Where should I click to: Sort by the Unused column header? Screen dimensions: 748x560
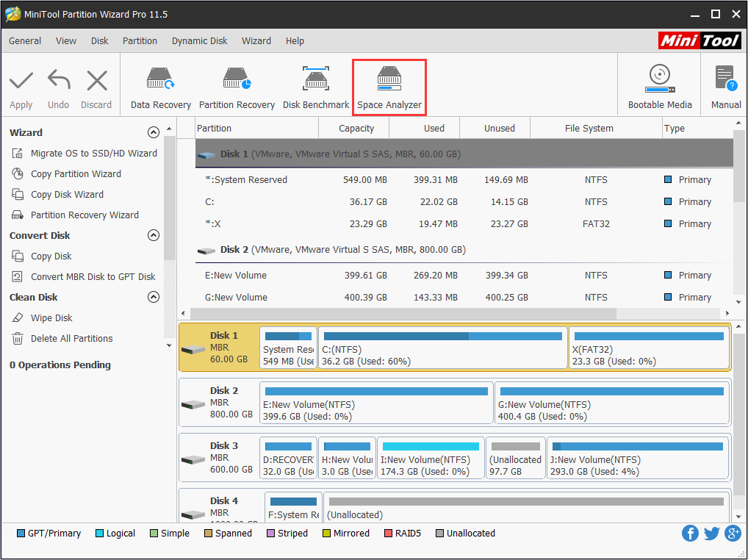[495, 129]
